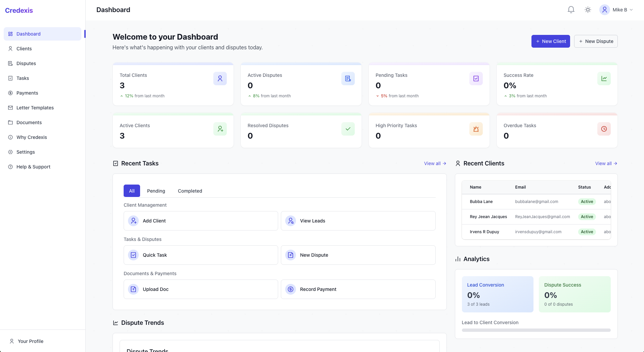Viewport: 644px width, 352px height.
Task: Click the user avatar icon beside Mike B
Action: pos(604,10)
